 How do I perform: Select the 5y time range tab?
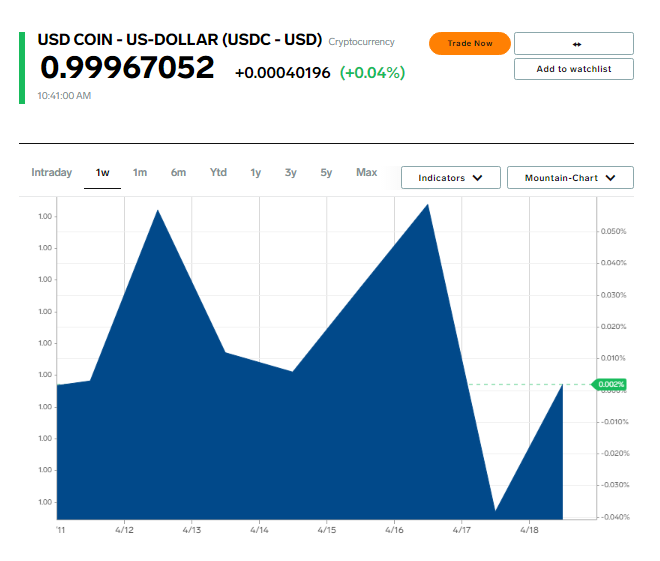click(326, 173)
